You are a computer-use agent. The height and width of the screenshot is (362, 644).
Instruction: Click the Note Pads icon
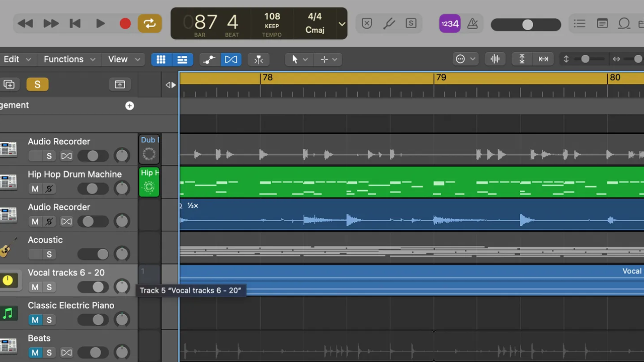(x=602, y=24)
